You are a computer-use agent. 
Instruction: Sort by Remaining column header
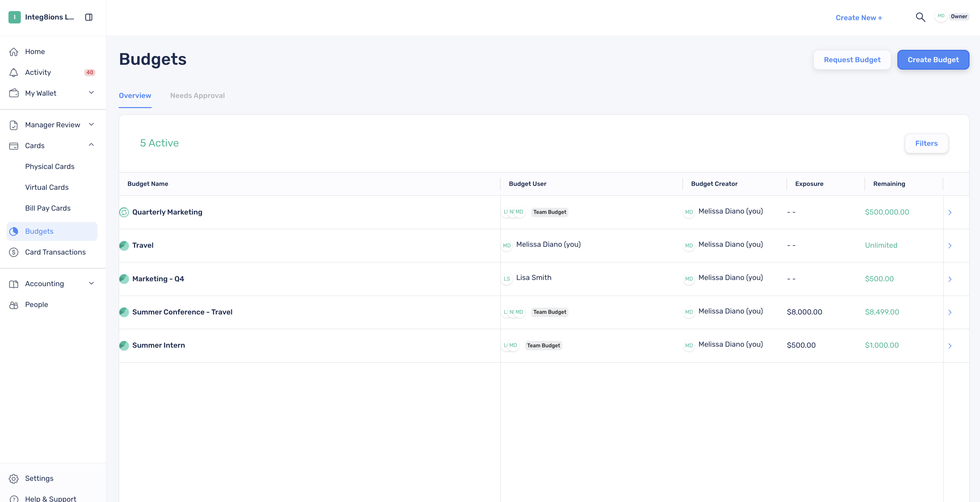(889, 184)
